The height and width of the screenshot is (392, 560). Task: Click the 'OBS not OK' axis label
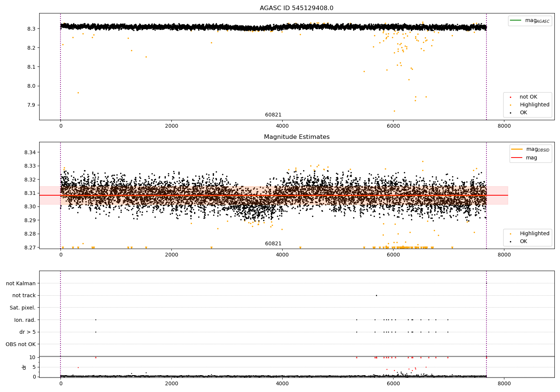[21, 344]
